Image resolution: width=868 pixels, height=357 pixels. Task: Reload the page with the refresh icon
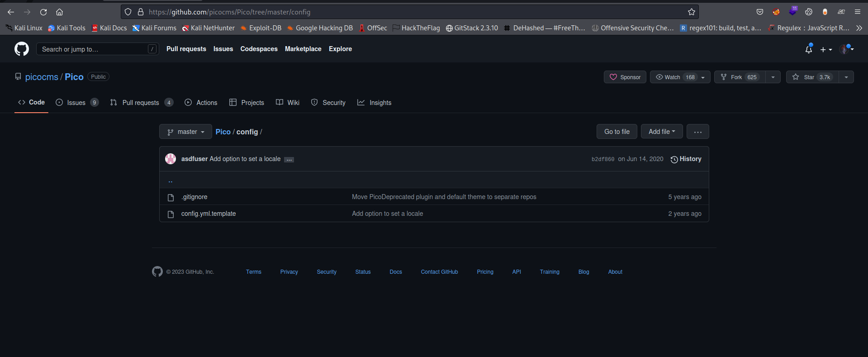[x=43, y=12]
